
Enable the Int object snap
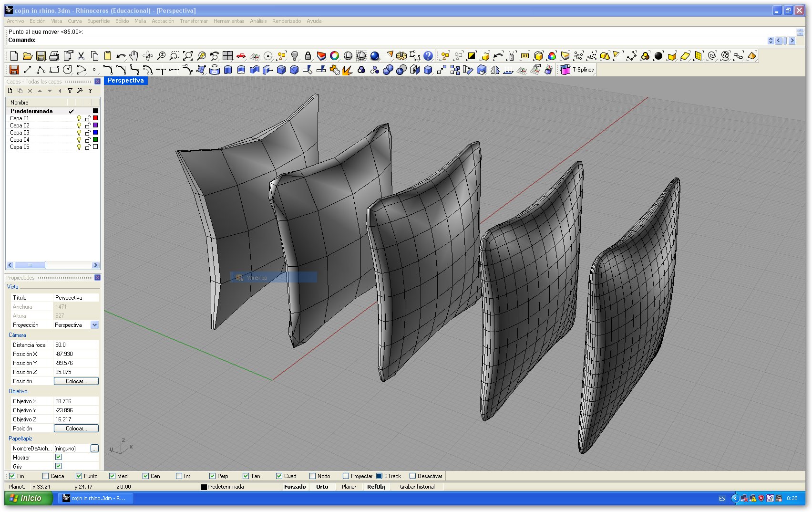tap(179, 476)
